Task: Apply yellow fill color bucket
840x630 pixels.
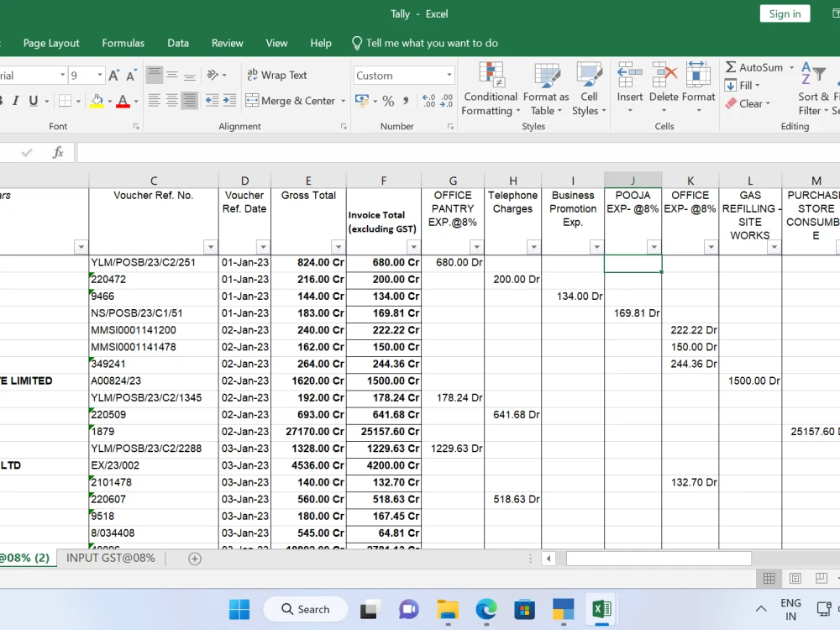Action: 97,101
